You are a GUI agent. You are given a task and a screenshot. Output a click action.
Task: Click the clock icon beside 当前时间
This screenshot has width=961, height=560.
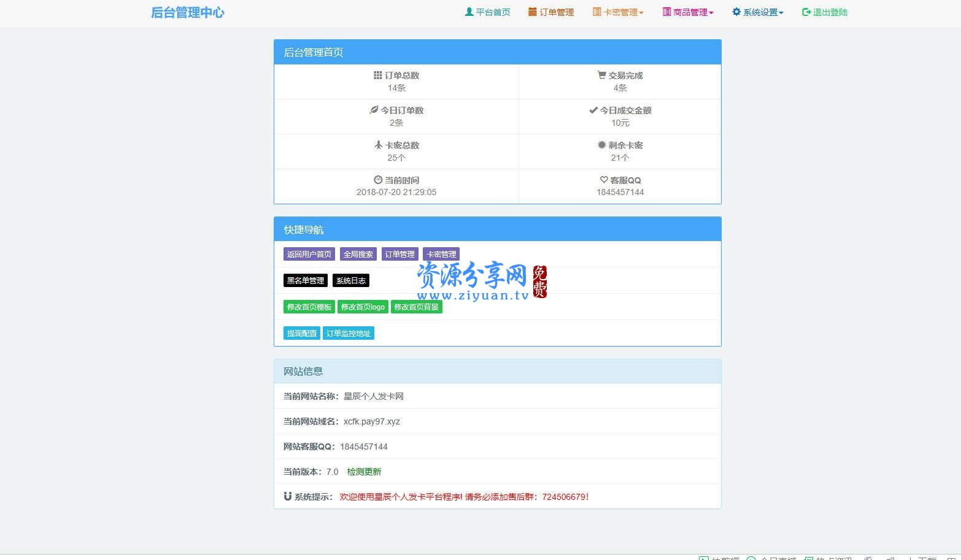pyautogui.click(x=378, y=180)
